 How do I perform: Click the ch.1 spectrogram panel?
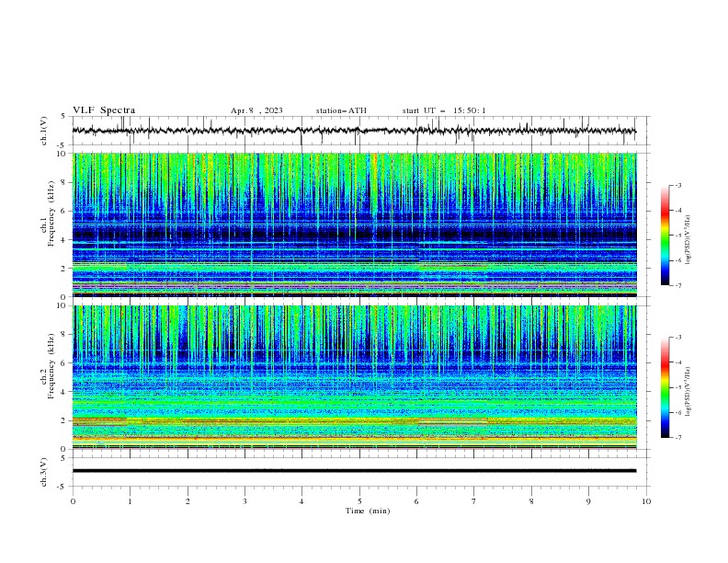click(x=355, y=224)
